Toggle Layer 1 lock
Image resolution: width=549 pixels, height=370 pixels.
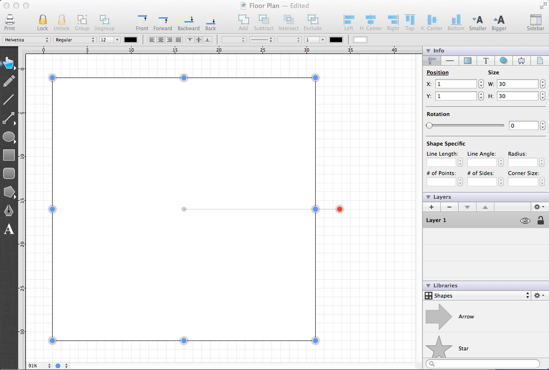tap(541, 220)
